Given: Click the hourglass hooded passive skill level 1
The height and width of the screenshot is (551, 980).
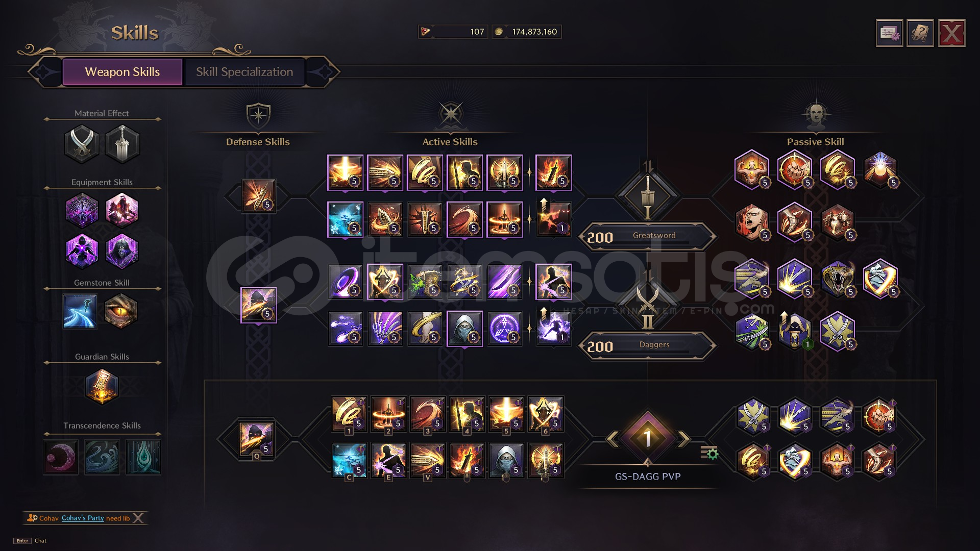Looking at the screenshot, I should [794, 331].
